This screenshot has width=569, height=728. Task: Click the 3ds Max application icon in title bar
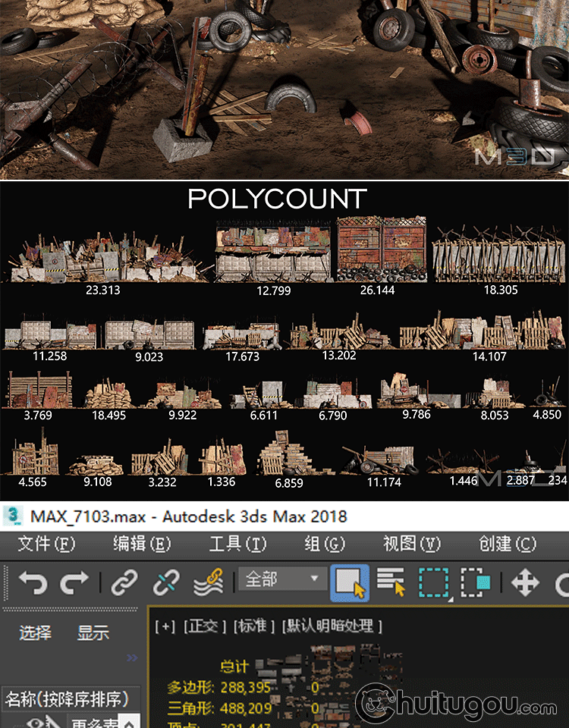coord(13,516)
